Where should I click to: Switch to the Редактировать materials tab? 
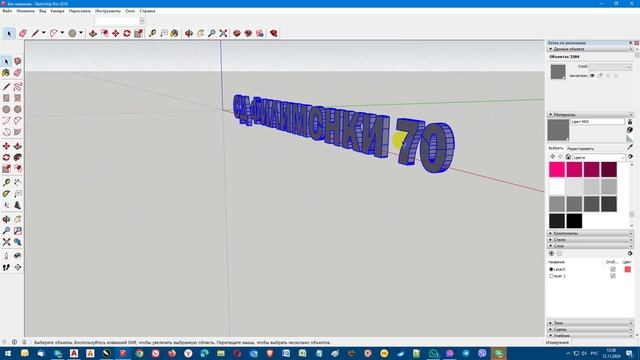click(580, 149)
